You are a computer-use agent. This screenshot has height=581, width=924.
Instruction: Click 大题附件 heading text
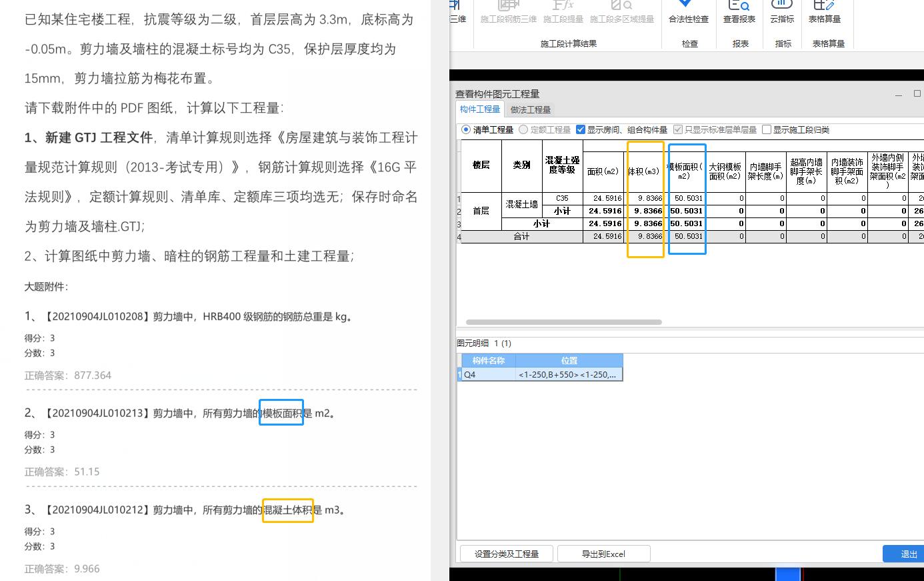[46, 287]
